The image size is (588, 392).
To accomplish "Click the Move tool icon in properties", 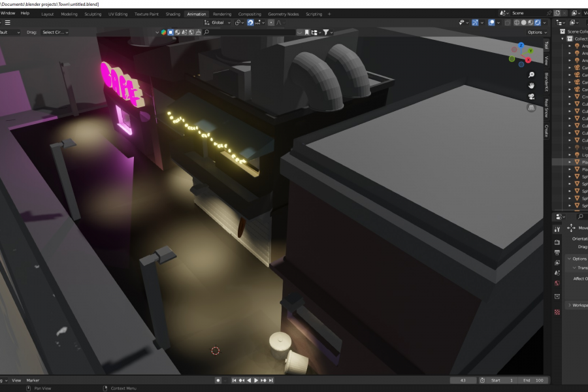I will click(571, 228).
